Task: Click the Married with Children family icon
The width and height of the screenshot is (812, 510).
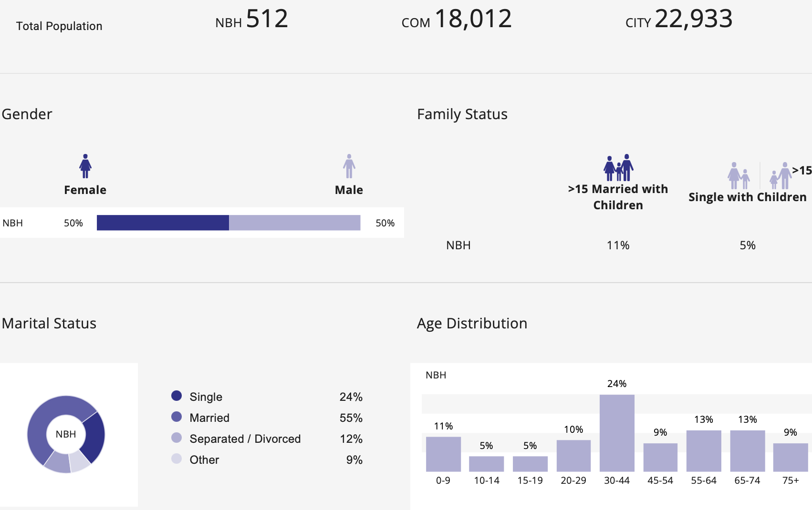Action: (618, 168)
